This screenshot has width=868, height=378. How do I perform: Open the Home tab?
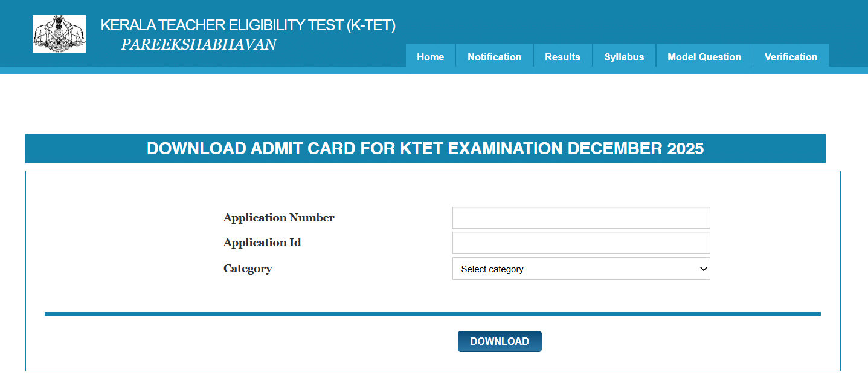(430, 56)
